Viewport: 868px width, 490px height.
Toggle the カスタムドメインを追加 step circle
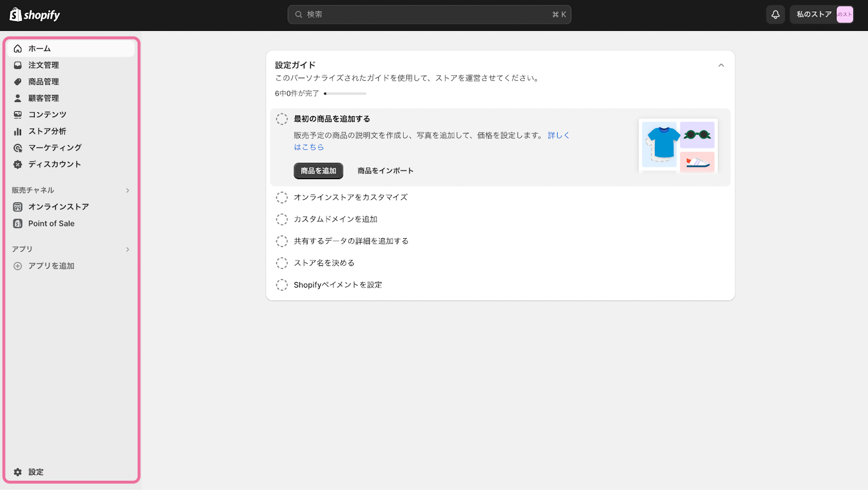coord(282,219)
